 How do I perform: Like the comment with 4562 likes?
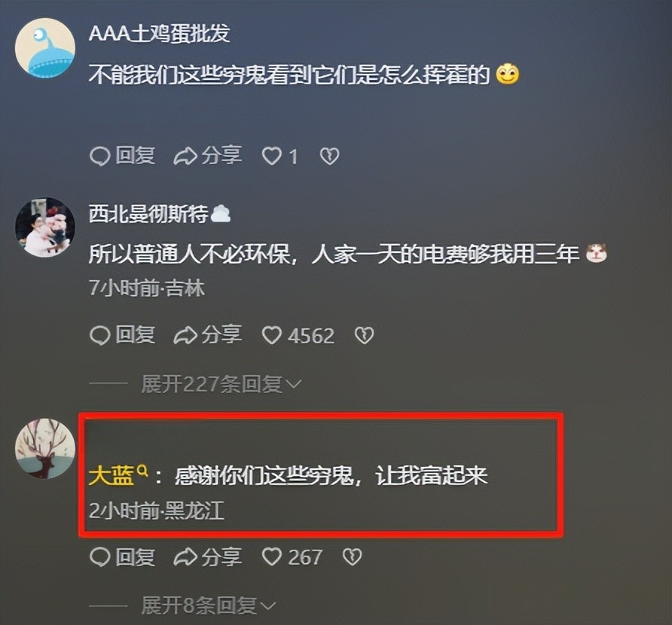(298, 335)
